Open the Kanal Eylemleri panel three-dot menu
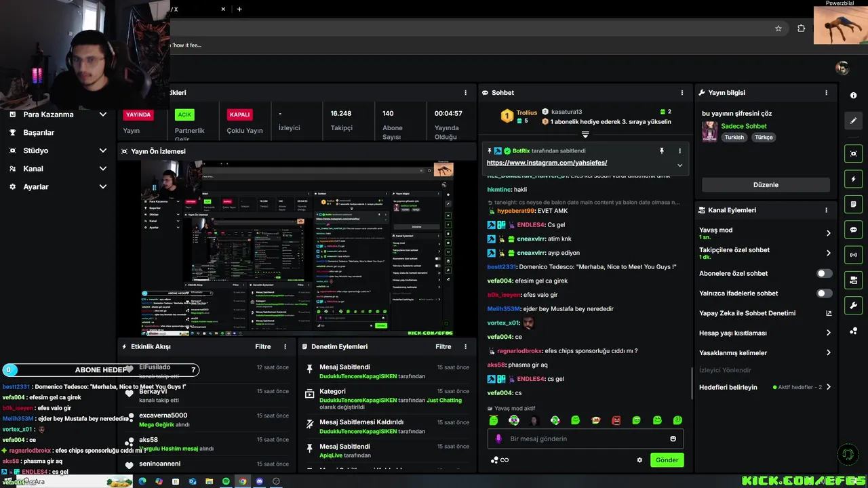Screen dimensions: 868x488 click(826, 210)
